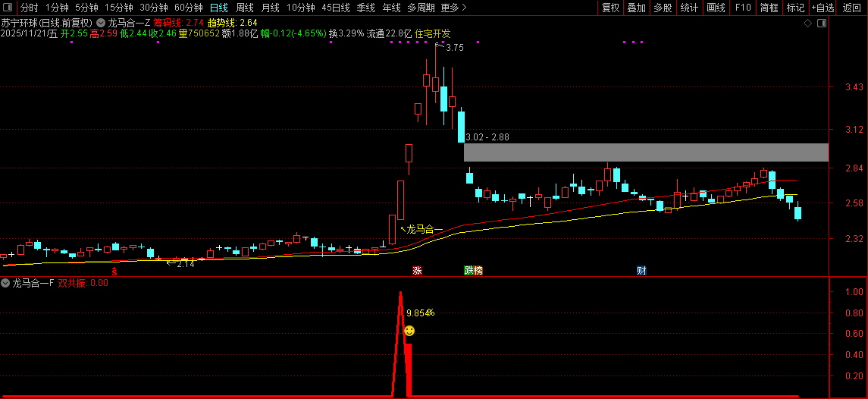Screen dimensions: 868x399
Task: Toggle the right side panel icon
Action: pos(822,24)
